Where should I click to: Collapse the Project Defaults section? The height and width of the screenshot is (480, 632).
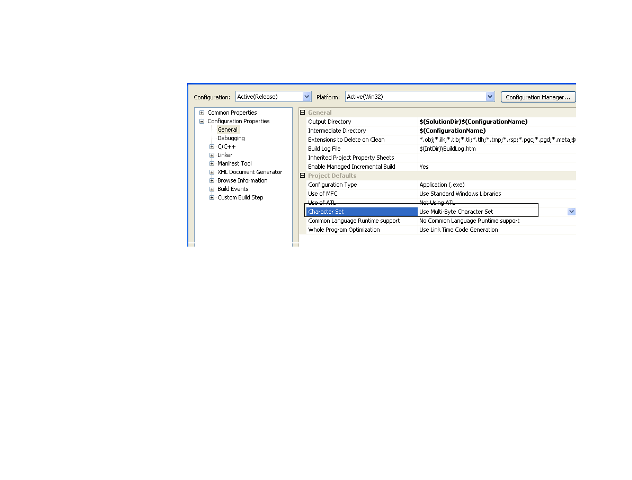pos(302,176)
